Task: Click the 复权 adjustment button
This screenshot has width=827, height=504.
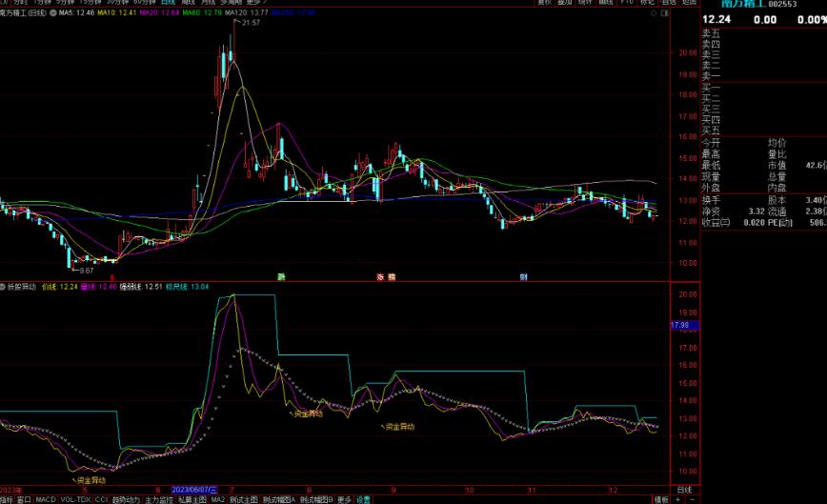Action: pyautogui.click(x=544, y=2)
